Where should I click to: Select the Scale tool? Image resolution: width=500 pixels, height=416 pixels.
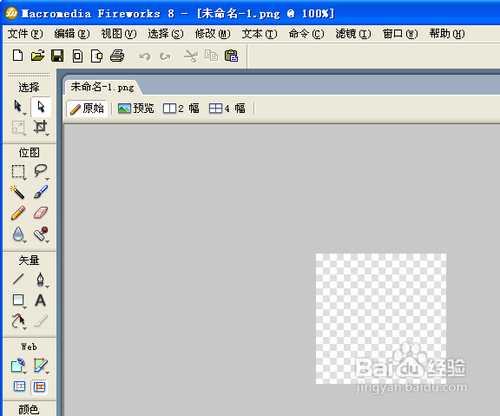tap(18, 127)
